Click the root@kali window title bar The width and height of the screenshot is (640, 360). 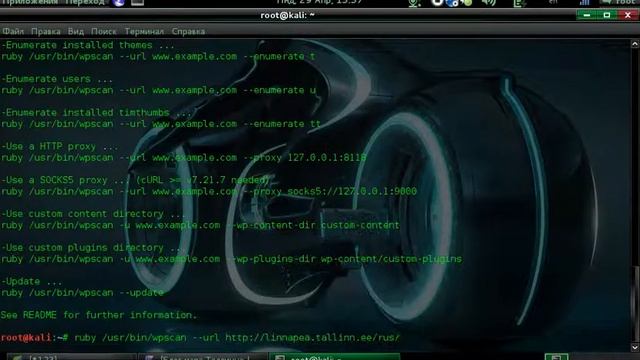click(287, 15)
